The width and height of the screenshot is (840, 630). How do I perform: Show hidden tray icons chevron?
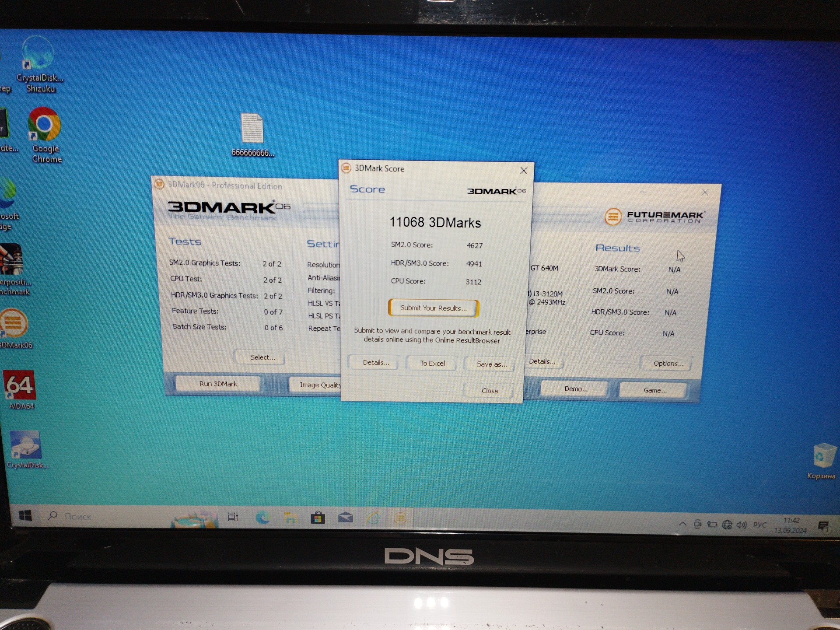coord(682,524)
